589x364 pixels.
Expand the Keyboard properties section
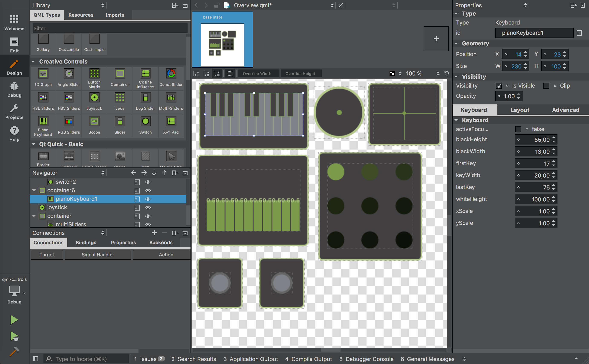[x=458, y=119]
